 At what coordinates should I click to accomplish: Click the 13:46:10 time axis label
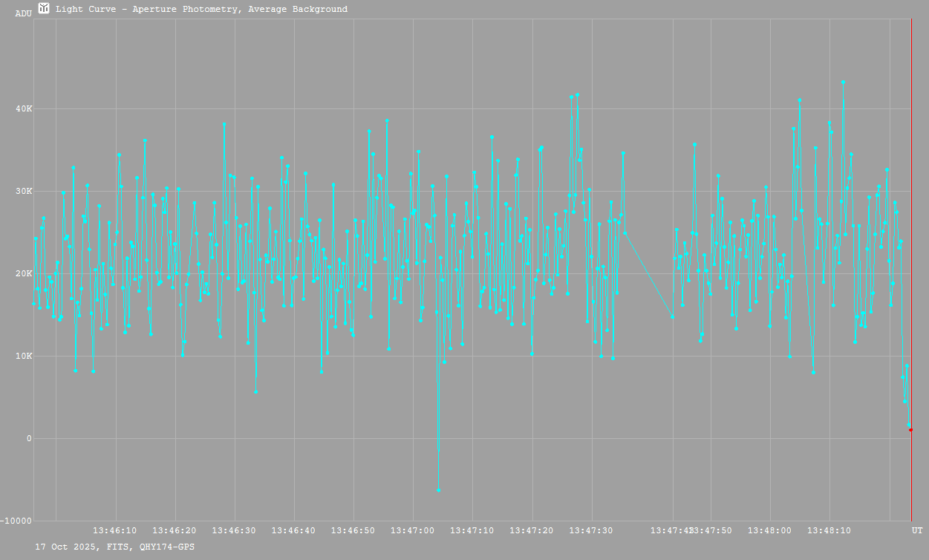point(114,530)
